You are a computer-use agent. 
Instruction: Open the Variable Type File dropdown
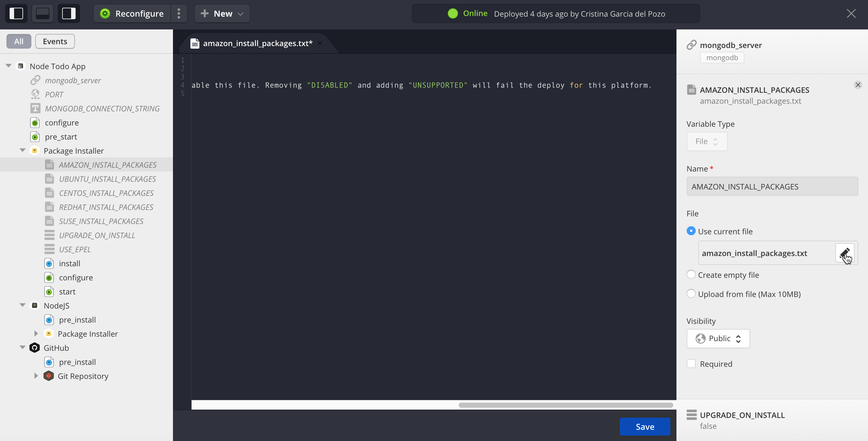(707, 141)
